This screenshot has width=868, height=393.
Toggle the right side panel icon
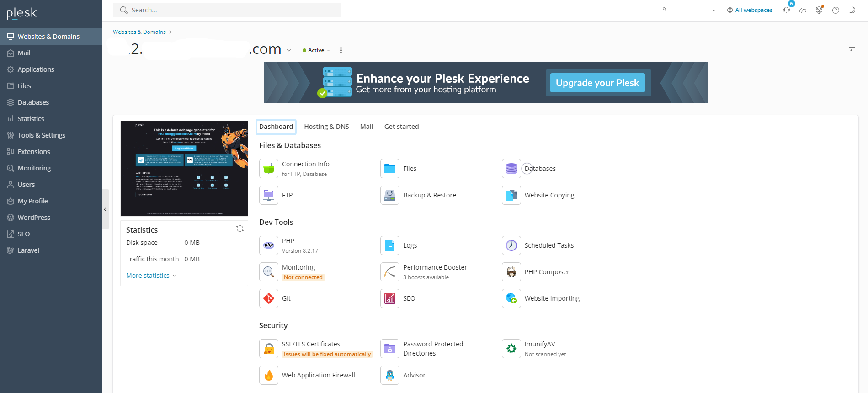[852, 50]
